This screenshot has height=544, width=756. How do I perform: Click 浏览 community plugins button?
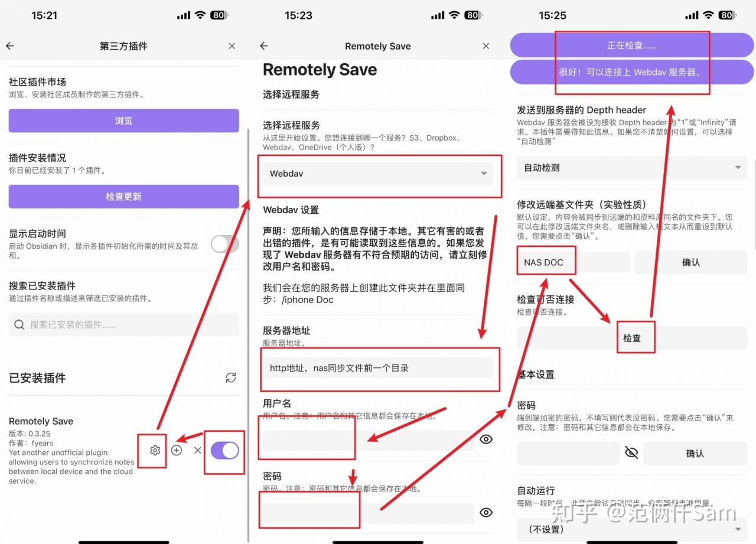pos(123,120)
